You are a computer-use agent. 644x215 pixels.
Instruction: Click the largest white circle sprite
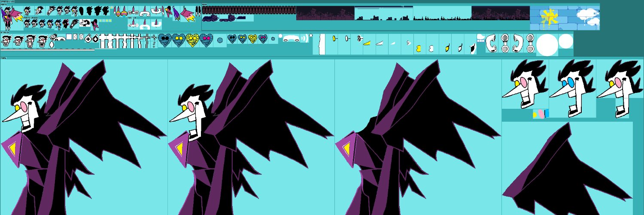547,45
